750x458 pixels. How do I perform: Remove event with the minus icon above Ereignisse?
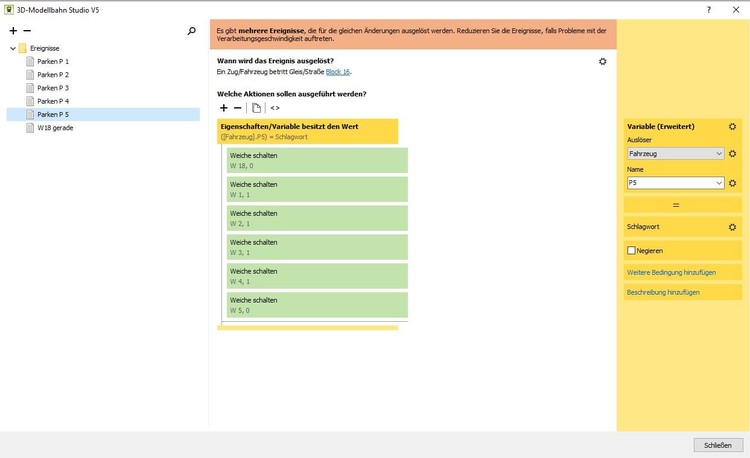click(27, 31)
